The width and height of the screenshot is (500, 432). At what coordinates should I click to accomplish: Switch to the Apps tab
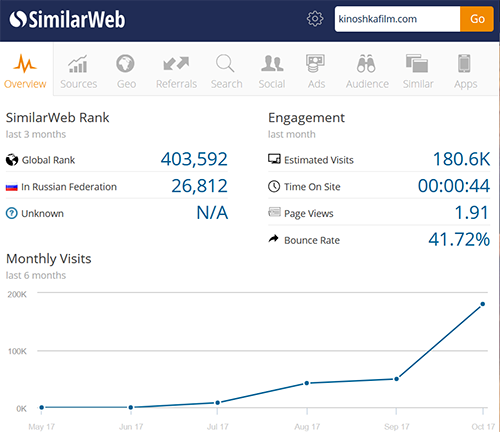click(x=465, y=72)
